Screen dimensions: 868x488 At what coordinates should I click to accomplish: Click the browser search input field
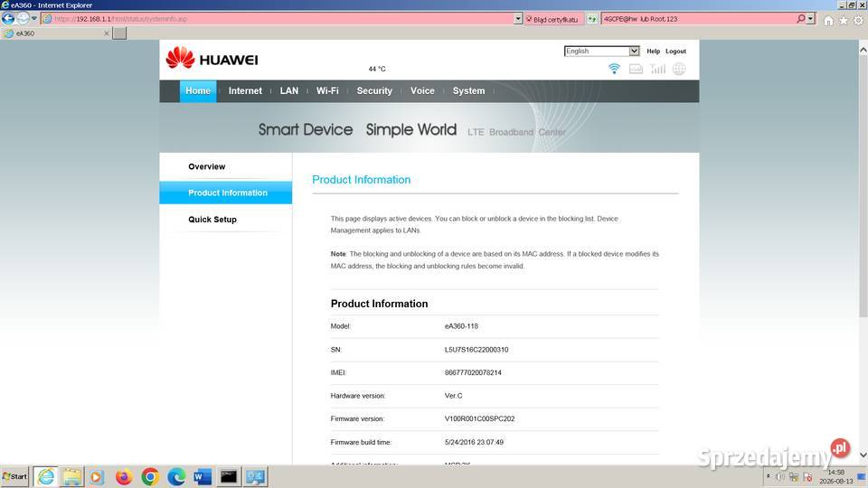[x=699, y=19]
